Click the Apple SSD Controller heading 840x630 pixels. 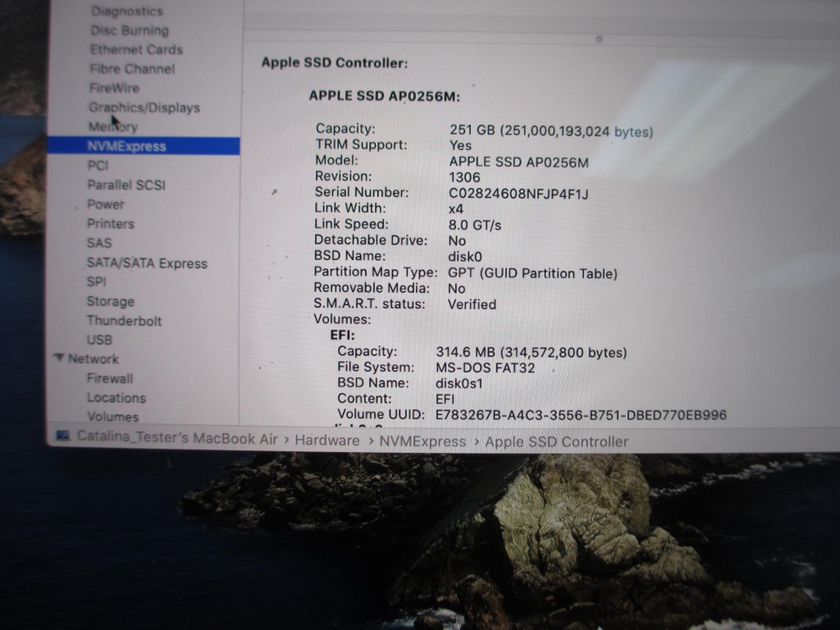point(335,62)
